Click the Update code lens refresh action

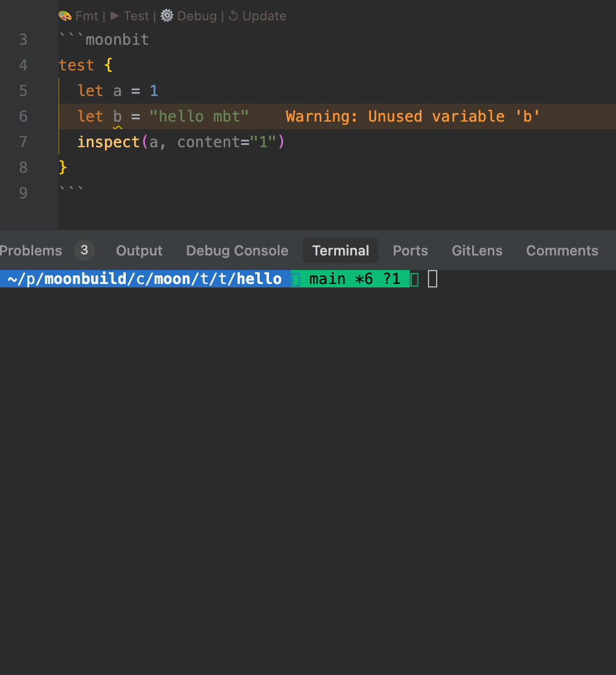pyautogui.click(x=257, y=16)
